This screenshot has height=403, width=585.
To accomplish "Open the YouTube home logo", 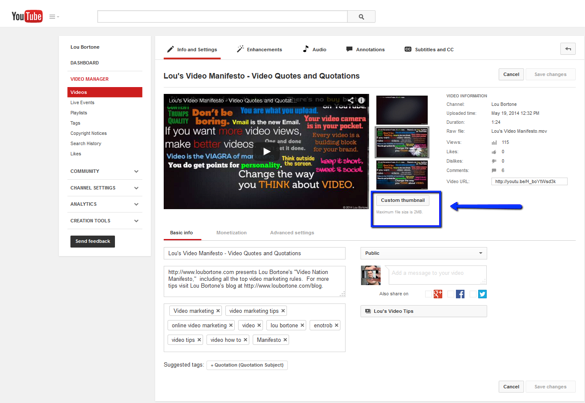I will pos(27,16).
